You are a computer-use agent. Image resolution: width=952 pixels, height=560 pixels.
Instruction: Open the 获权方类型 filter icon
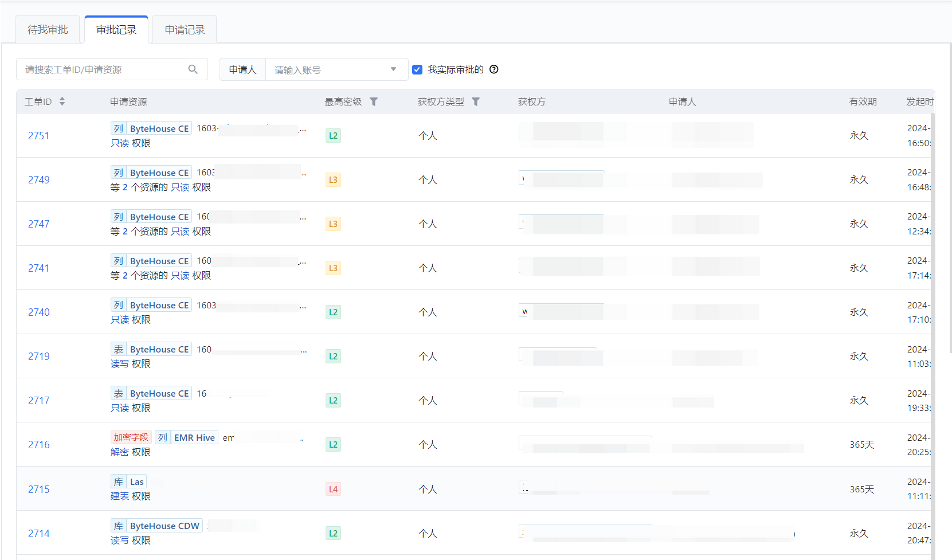tap(476, 101)
